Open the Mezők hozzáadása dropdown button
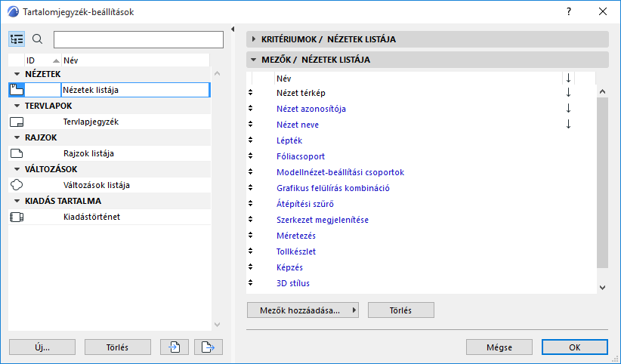This screenshot has height=364, width=621. point(303,310)
